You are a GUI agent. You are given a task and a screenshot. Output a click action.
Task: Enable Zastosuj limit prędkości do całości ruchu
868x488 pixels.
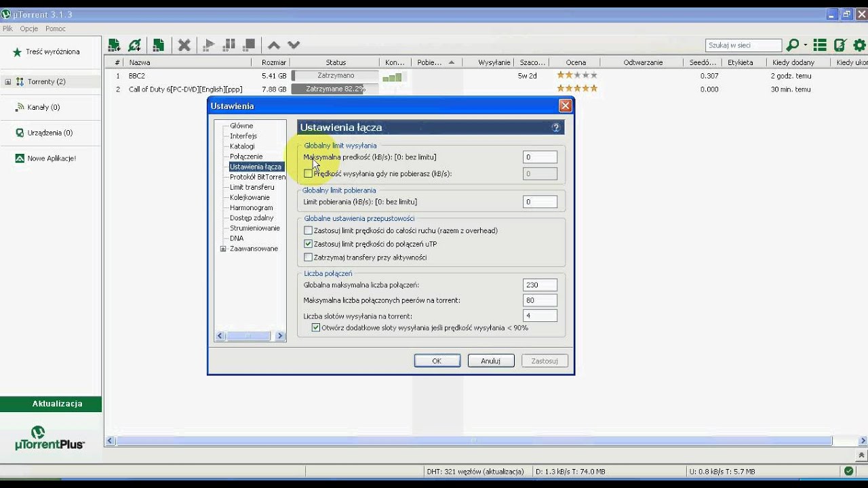click(308, 230)
